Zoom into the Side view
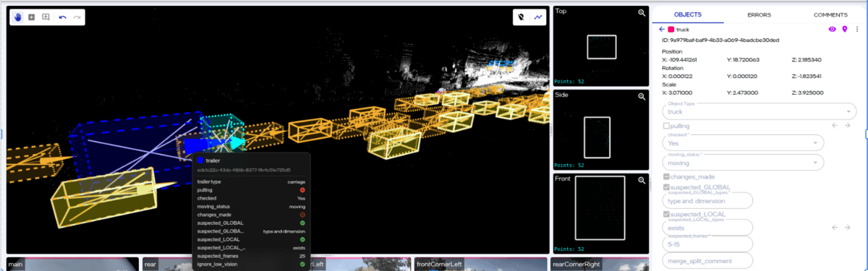868x271 pixels. coord(642,96)
